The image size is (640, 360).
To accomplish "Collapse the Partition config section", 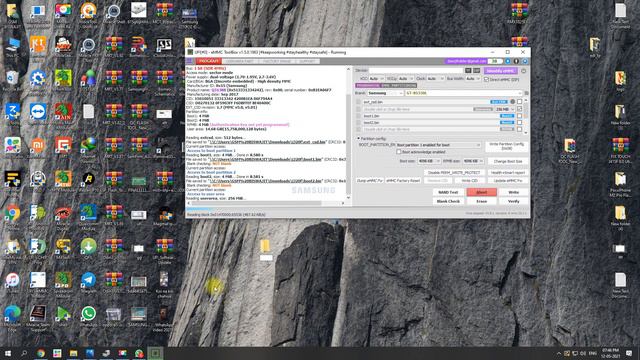I will pyautogui.click(x=358, y=139).
